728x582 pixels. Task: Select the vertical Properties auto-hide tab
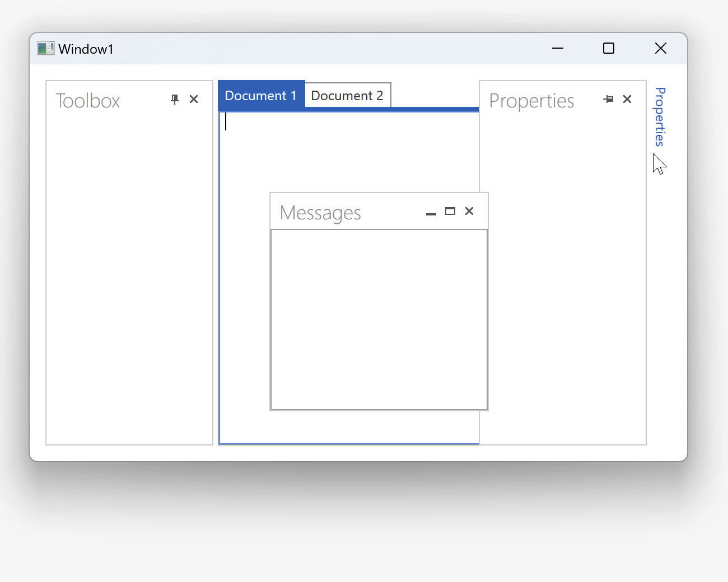660,117
